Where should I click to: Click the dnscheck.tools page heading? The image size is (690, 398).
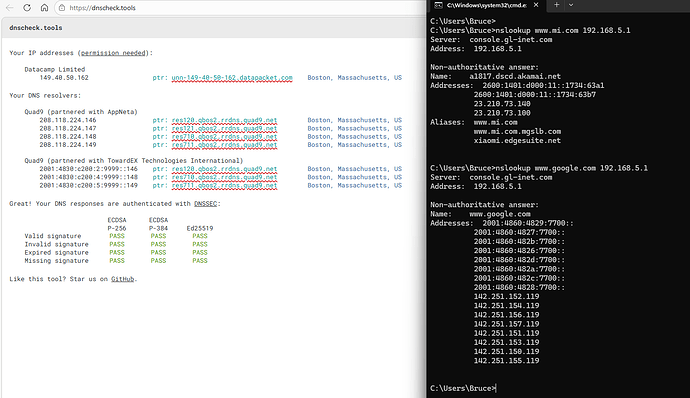point(36,28)
